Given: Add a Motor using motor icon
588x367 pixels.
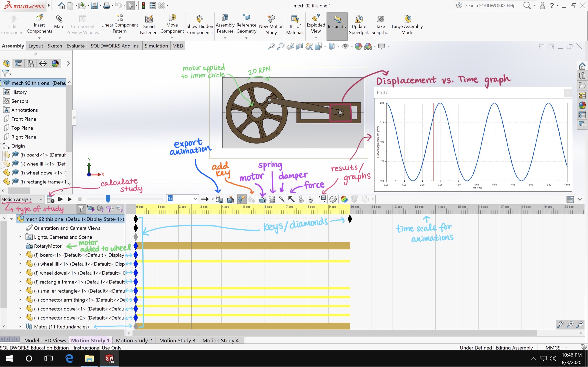Looking at the screenshot, I should click(263, 199).
